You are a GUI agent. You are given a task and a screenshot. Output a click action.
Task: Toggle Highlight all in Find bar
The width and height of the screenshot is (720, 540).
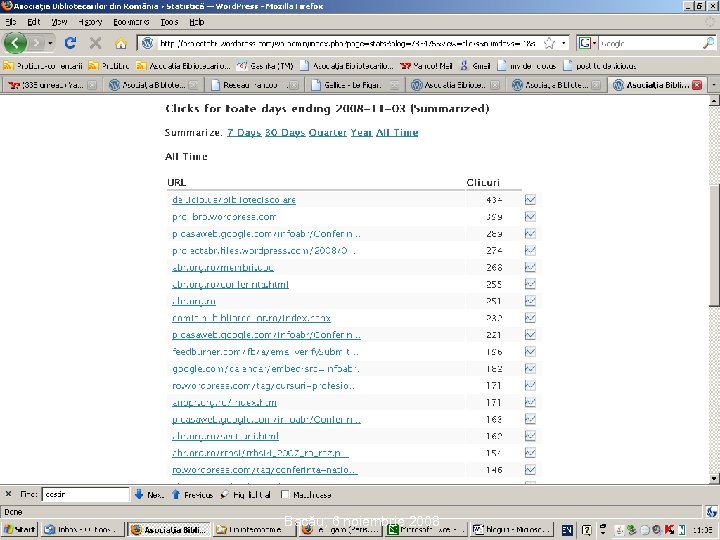pyautogui.click(x=245, y=495)
